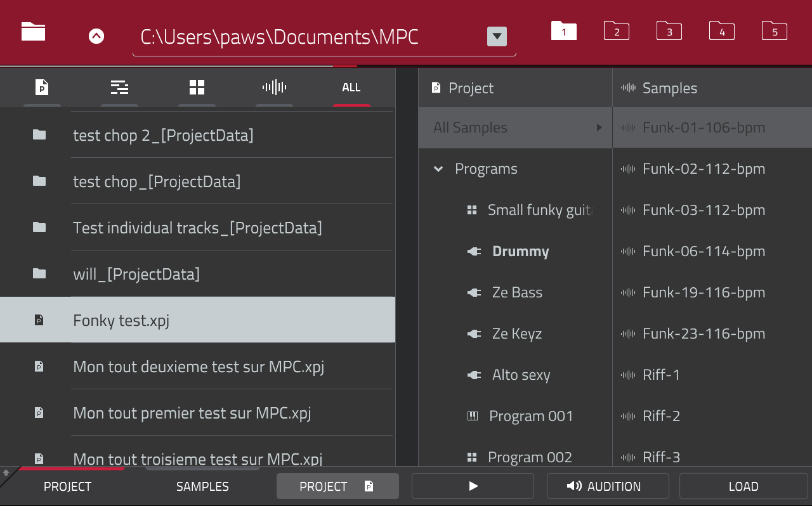Navigate up one folder level
Viewport: 812px width, 506px height.
click(x=96, y=36)
